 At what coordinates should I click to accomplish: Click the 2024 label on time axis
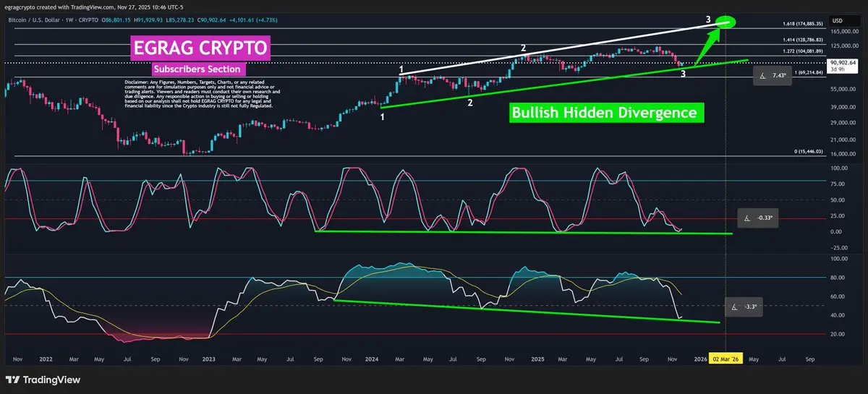(x=373, y=358)
